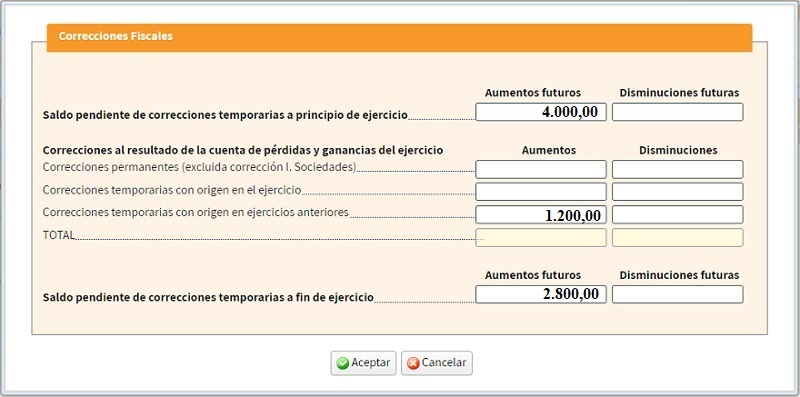Select the Aumentos futuros field showing 2.800,00
Viewport: 800px width, 397px height.
point(541,294)
